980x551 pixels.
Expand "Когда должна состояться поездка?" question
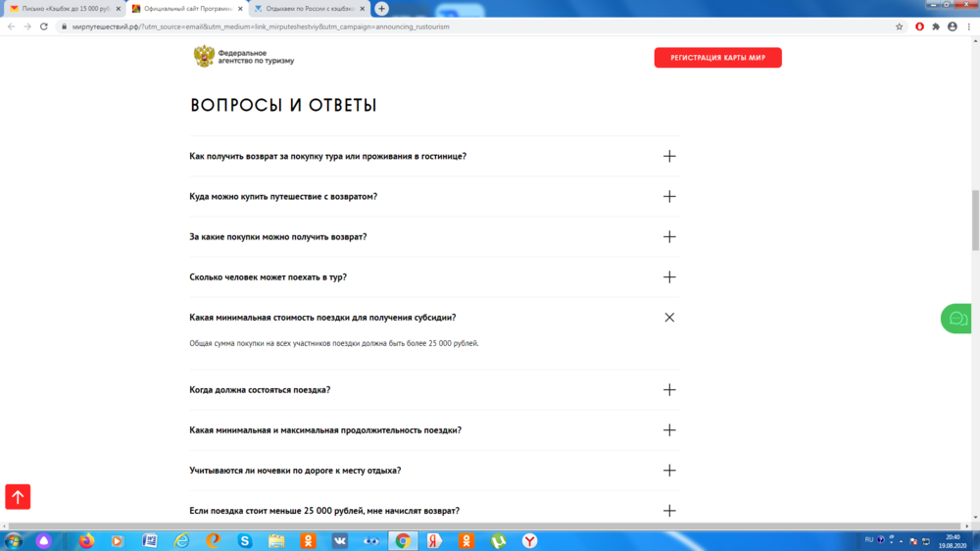669,390
